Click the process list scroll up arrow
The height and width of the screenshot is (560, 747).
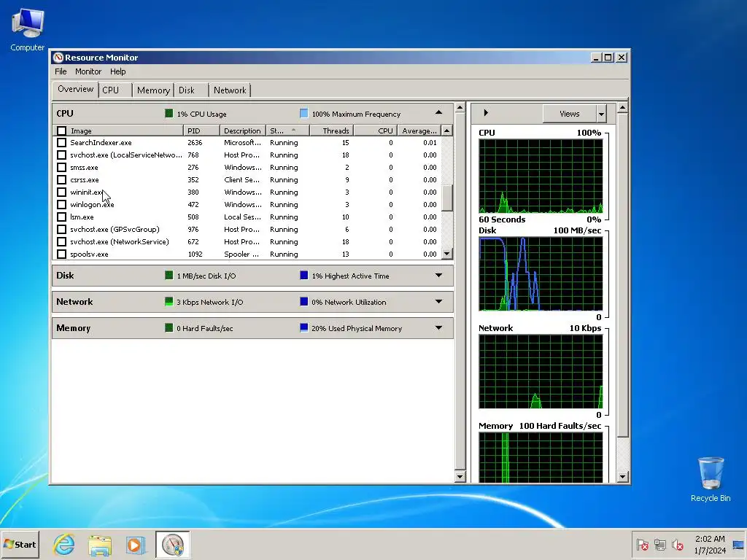[447, 130]
